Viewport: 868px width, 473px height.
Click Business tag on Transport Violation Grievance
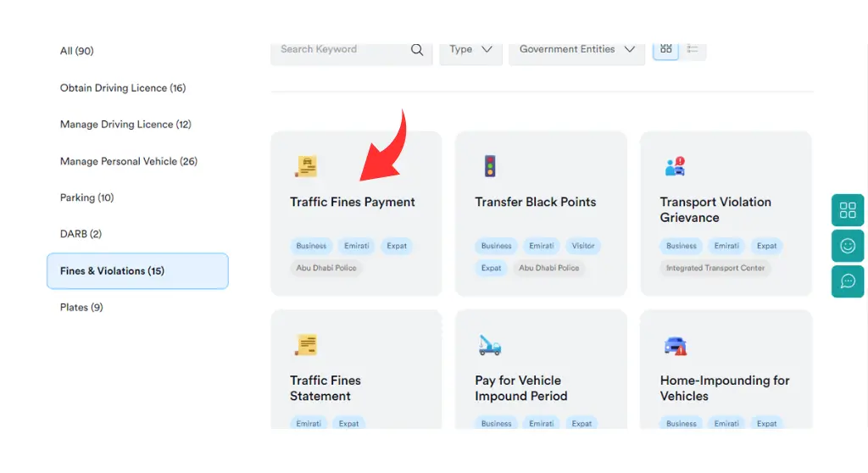(x=681, y=246)
